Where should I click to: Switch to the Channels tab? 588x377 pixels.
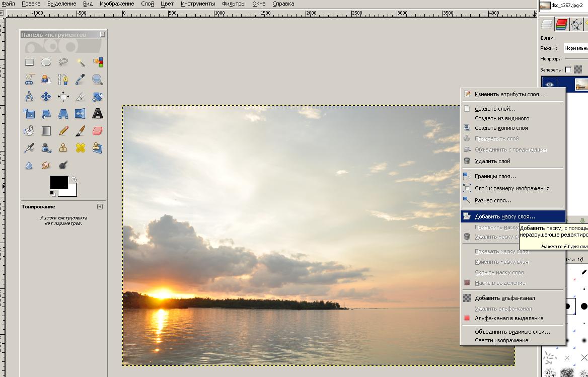pos(561,24)
